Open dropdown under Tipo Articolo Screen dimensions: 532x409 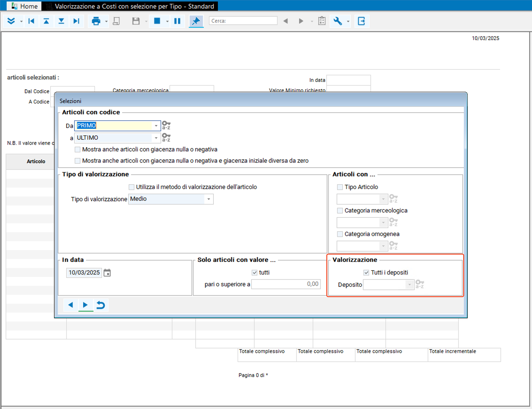pyautogui.click(x=383, y=199)
